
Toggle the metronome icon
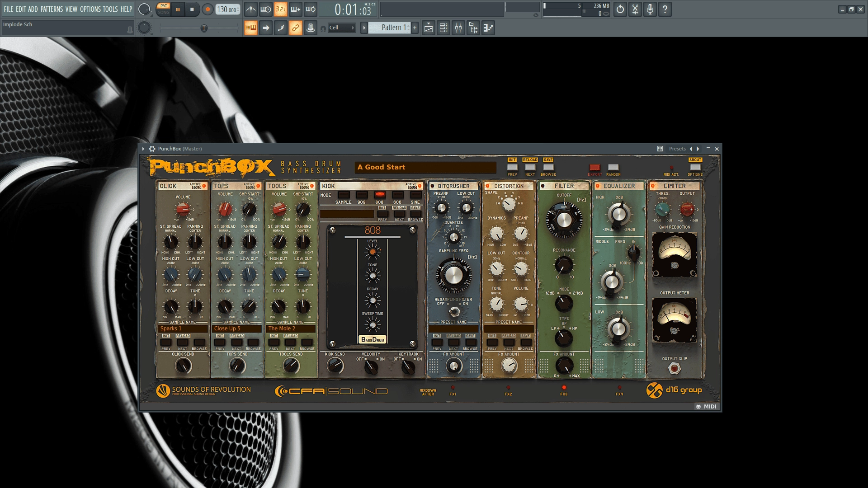point(251,9)
